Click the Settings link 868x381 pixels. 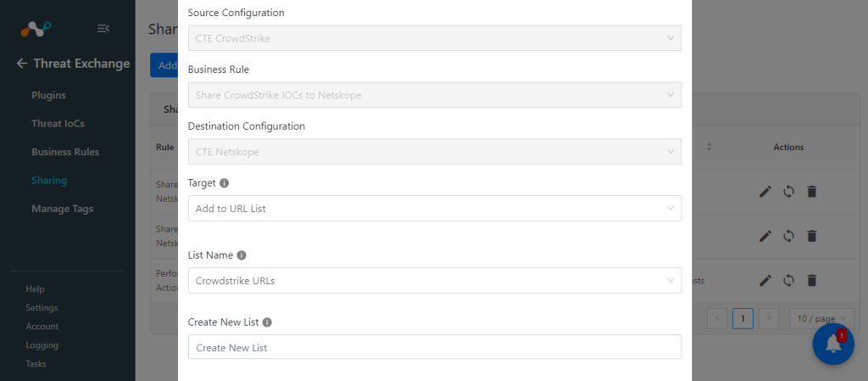(42, 308)
